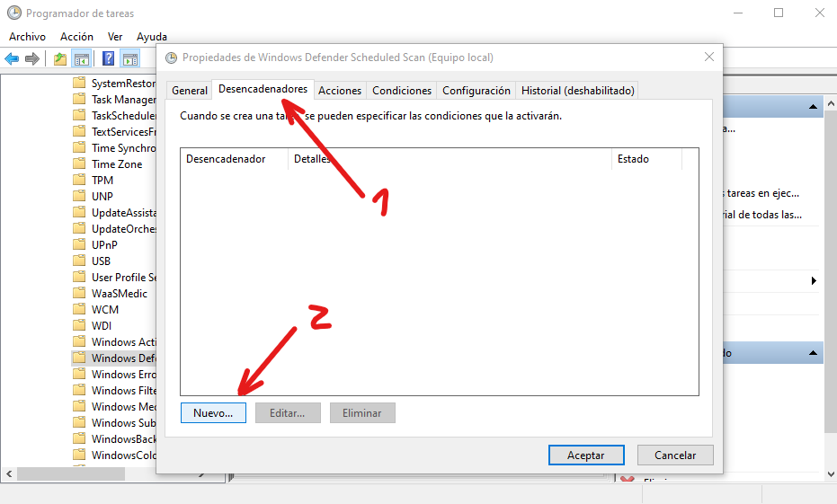Select the Windows Error Reporting folder

click(x=124, y=374)
